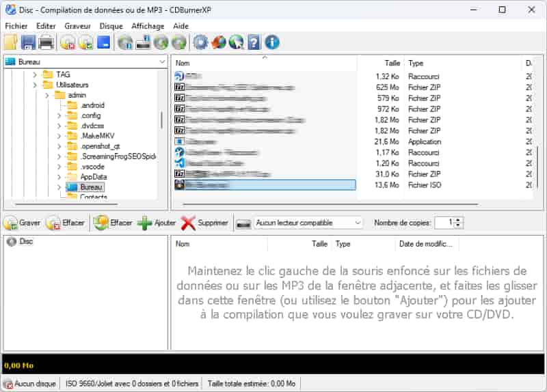The height and width of the screenshot is (392, 547).
Task: Sort by Nom in upper file list
Action: click(x=265, y=63)
